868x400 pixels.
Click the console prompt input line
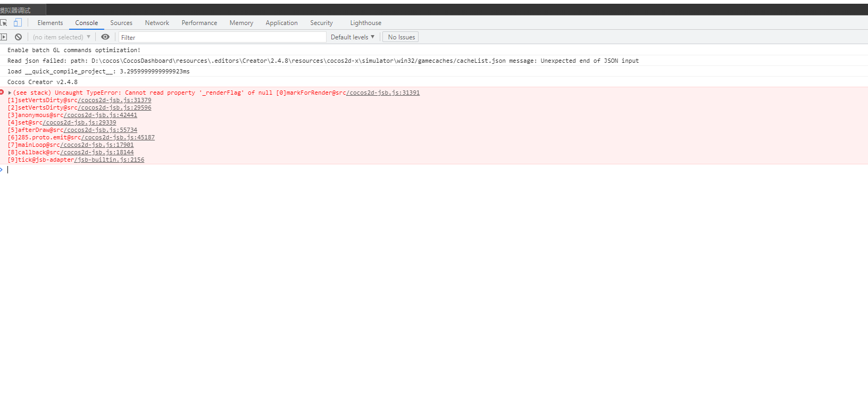click(x=436, y=170)
